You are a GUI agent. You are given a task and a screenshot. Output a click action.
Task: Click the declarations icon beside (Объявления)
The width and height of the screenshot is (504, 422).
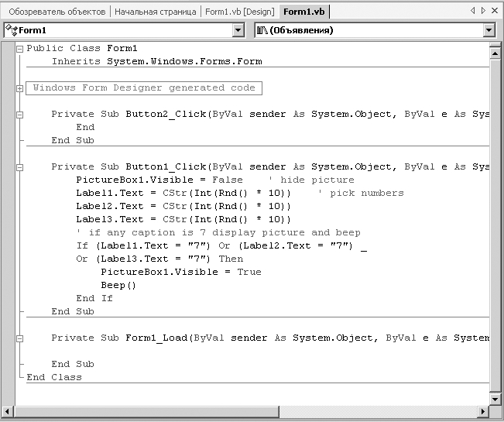pos(262,30)
